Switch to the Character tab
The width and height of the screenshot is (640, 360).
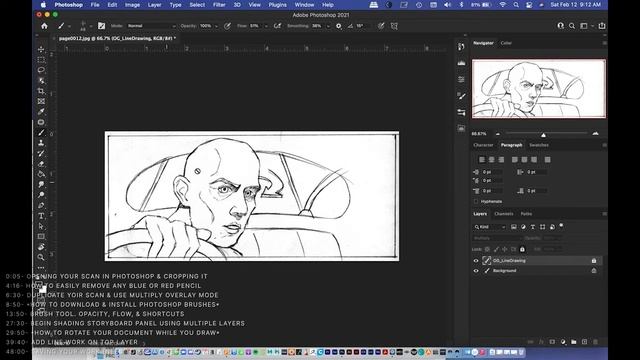[x=483, y=145]
